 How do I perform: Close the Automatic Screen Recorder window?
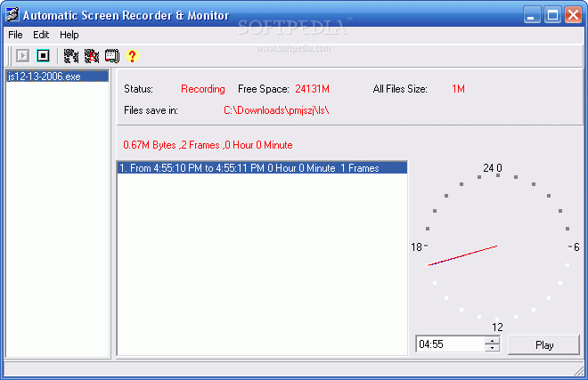(x=573, y=15)
